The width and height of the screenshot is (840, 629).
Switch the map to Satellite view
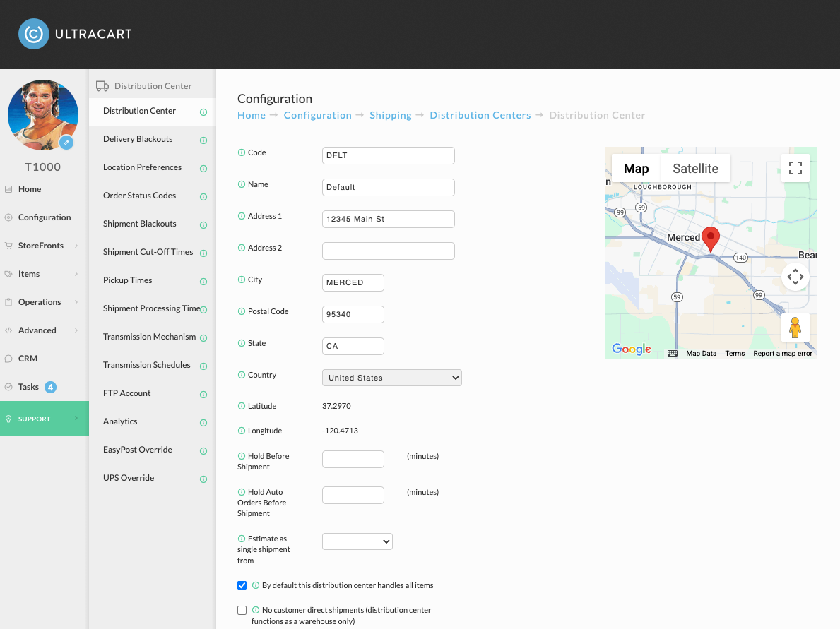pos(695,169)
